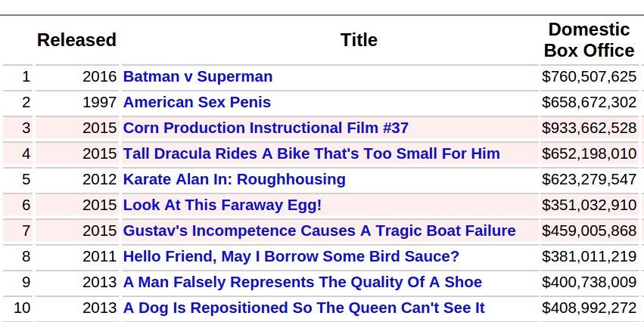Select the 2016 release year cell

(100, 76)
